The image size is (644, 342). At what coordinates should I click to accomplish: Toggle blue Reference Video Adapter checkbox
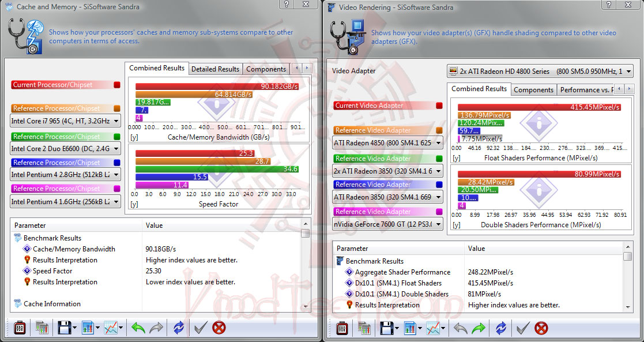(439, 185)
